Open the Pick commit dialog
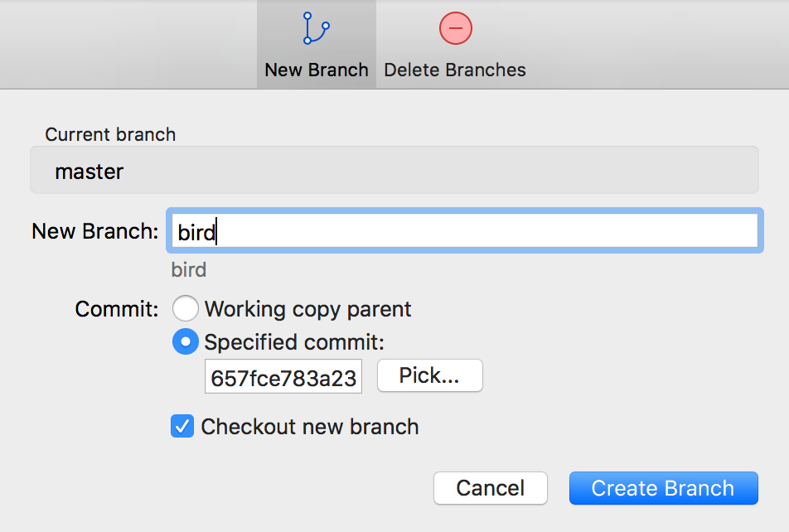Image resolution: width=789 pixels, height=532 pixels. click(x=429, y=375)
